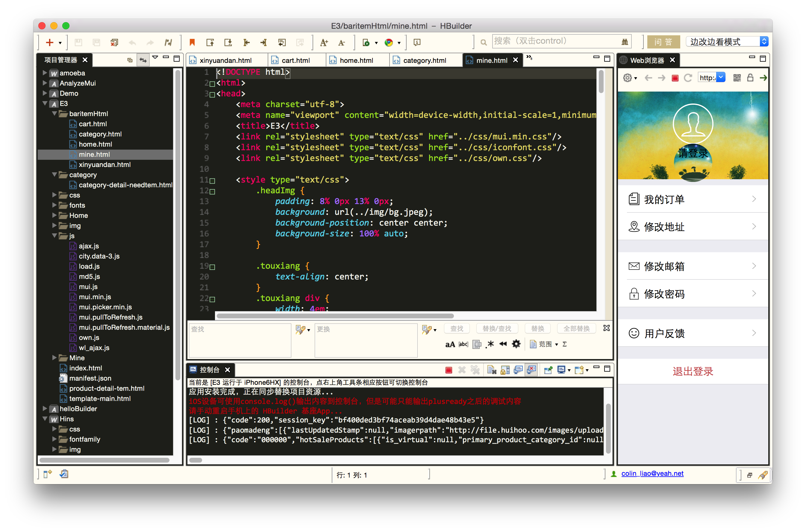Switch to the xinyuandan.html editor tab
806x532 pixels.
point(225,60)
